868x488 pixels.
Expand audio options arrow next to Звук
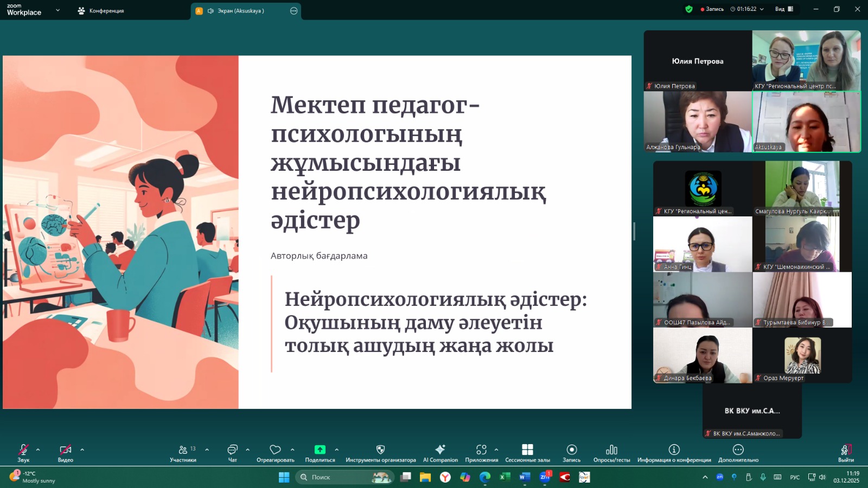tap(38, 450)
